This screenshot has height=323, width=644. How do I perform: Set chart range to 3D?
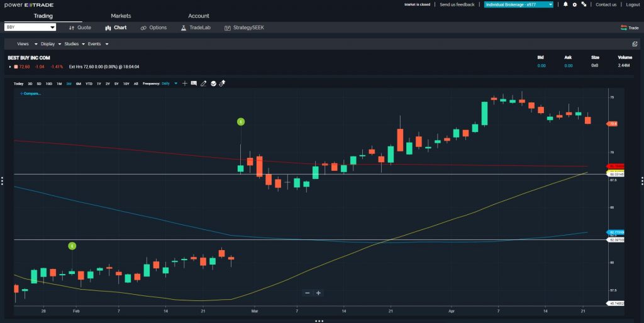tap(30, 84)
